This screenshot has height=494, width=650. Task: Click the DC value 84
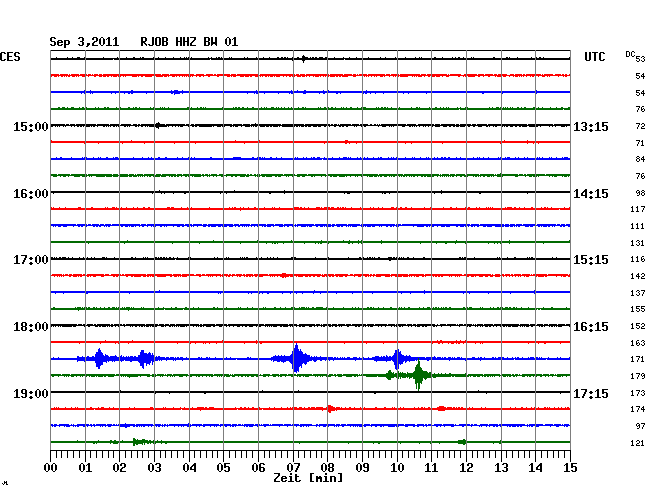coord(640,159)
